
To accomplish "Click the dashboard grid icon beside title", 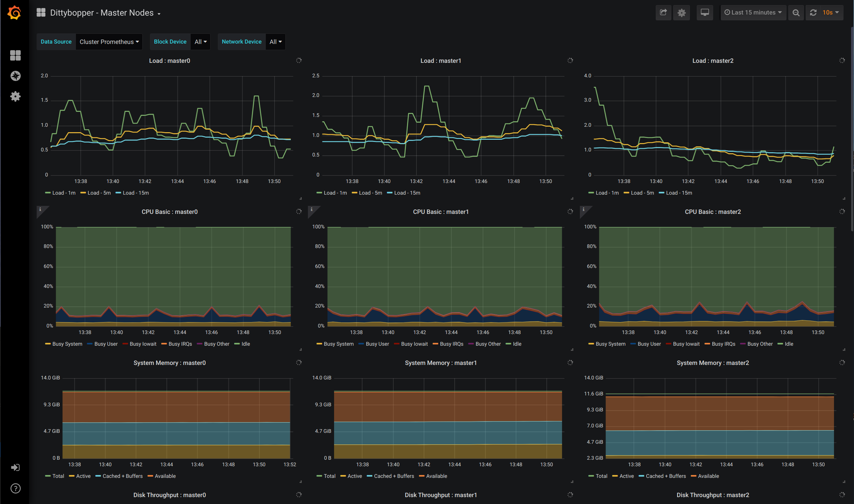I will (x=41, y=13).
